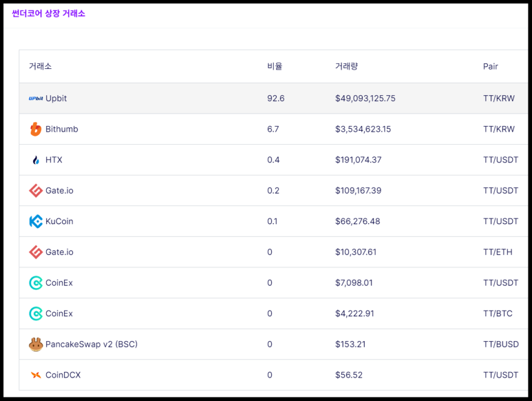This screenshot has width=532, height=401.
Task: Select the 0.1 ratio value
Action: pyautogui.click(x=273, y=221)
